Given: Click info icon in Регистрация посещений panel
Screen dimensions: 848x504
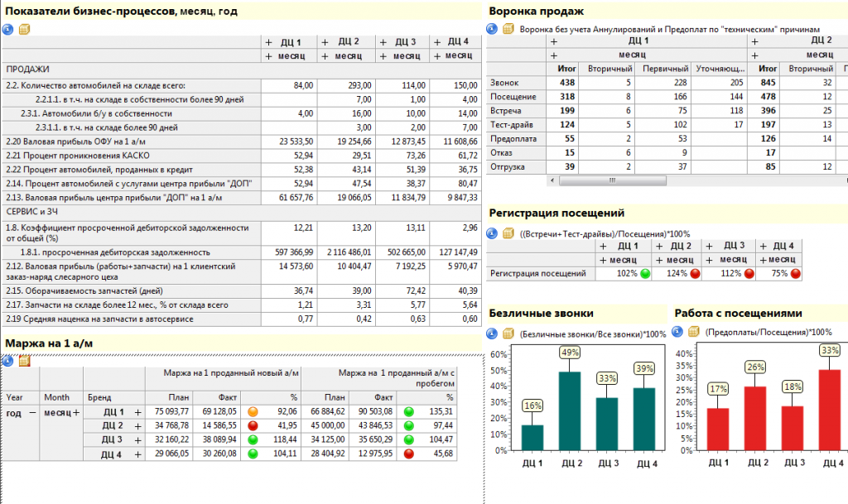Looking at the screenshot, I should (x=493, y=233).
